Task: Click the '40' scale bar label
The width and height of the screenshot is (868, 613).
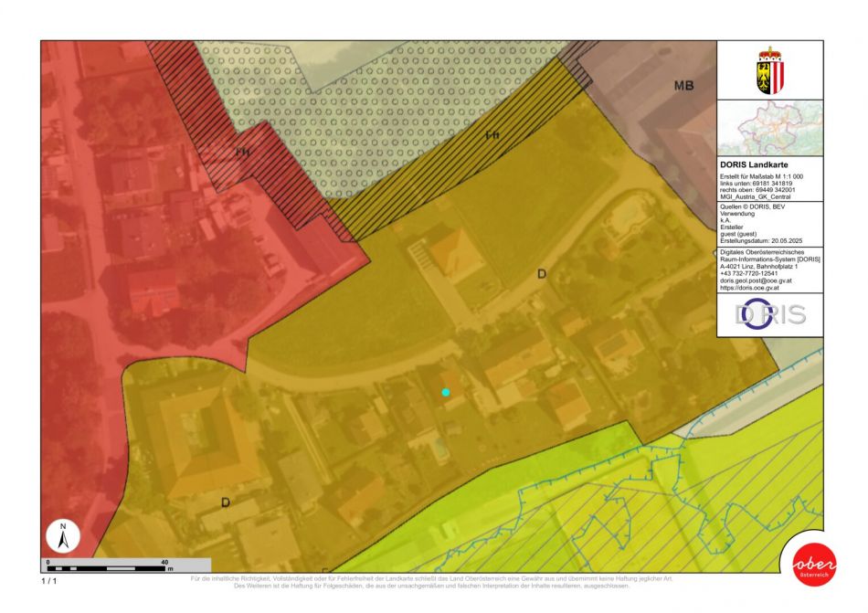Action: pyautogui.click(x=164, y=562)
